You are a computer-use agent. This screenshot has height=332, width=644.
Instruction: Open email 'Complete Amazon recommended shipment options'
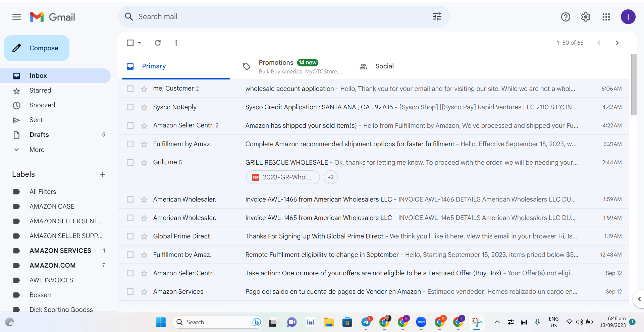pos(373,144)
